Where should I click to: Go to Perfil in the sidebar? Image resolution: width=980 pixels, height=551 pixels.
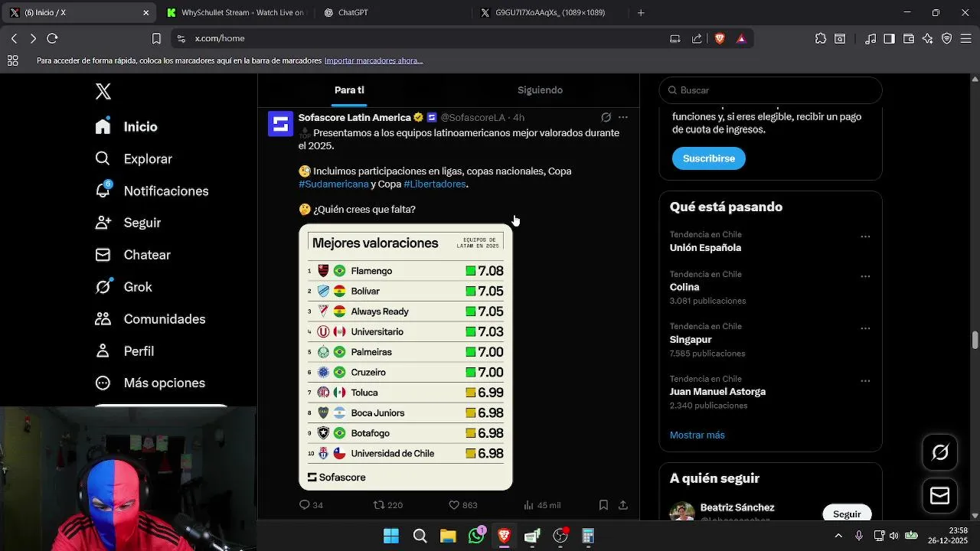coord(124,351)
